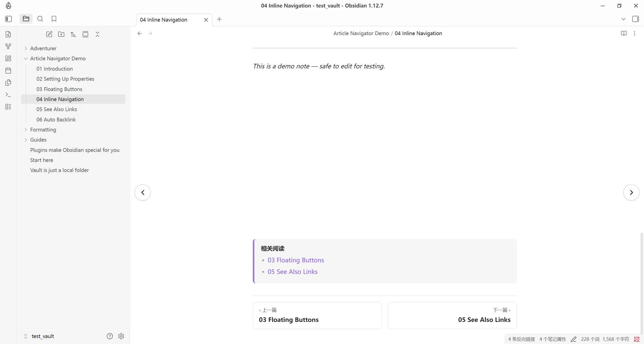644x344 pixels.
Task: Open settings gear
Action: click(121, 336)
